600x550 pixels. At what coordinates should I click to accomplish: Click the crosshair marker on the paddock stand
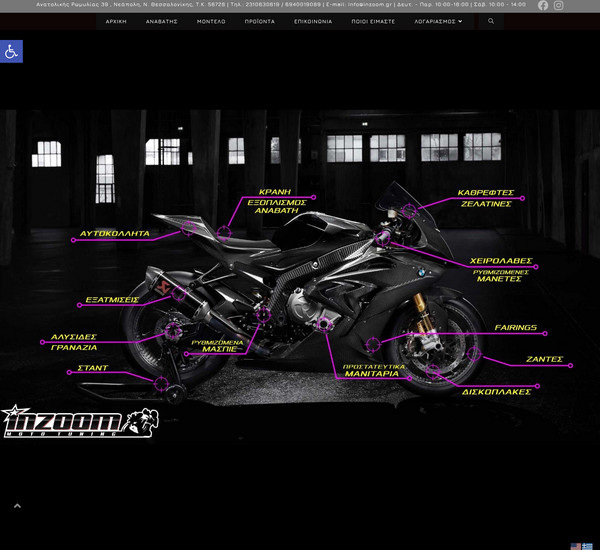pyautogui.click(x=161, y=383)
